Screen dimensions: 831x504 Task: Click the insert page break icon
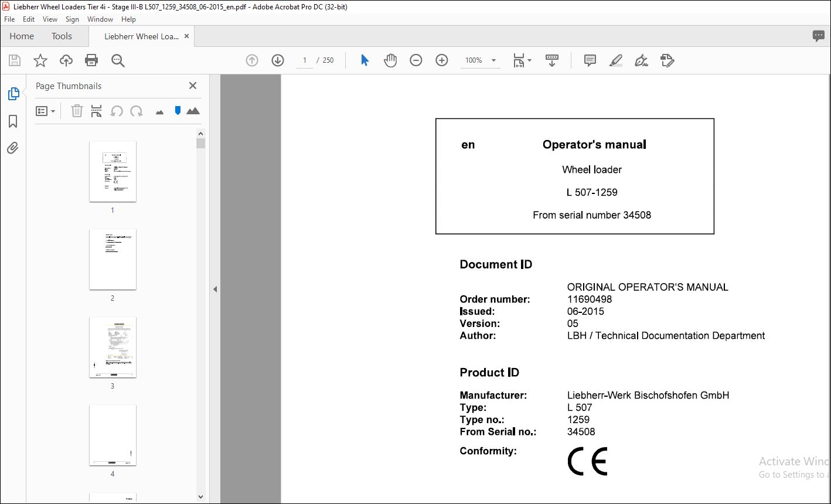[x=97, y=111]
